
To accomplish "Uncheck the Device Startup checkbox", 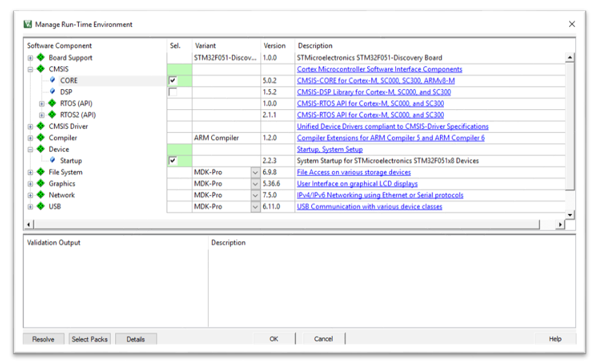I will [173, 161].
